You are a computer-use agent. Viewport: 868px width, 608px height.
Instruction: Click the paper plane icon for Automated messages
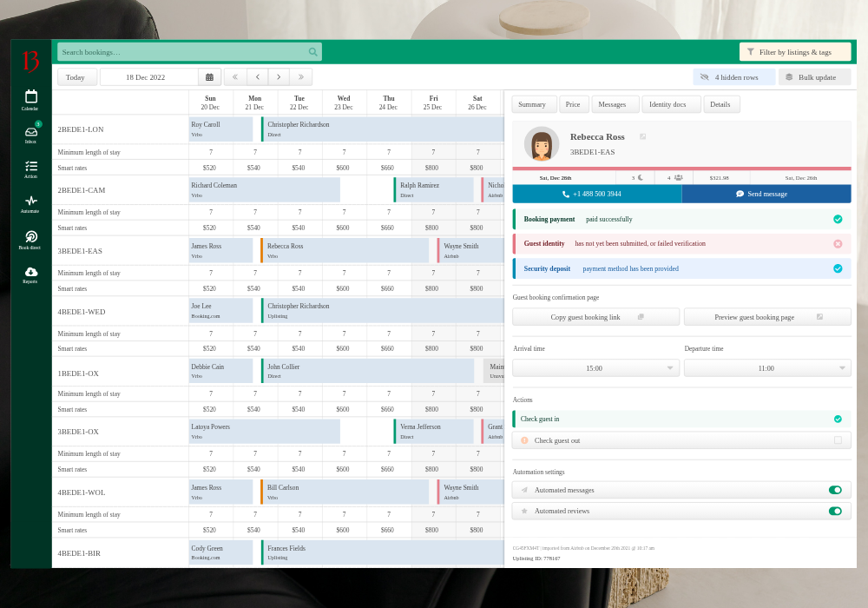click(x=524, y=490)
